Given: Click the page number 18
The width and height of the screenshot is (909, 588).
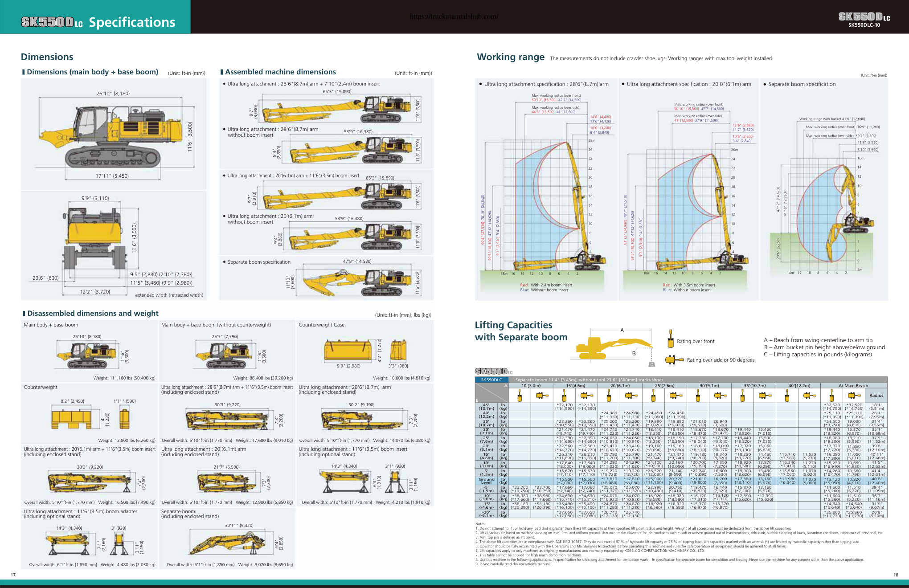Looking at the screenshot, I should (x=896, y=575).
